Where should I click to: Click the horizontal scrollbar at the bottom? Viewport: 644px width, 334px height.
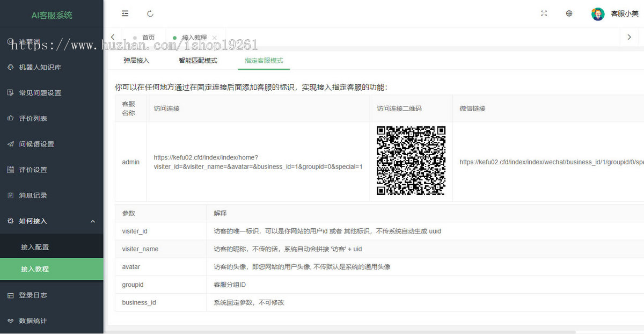pyautogui.click(x=341, y=332)
